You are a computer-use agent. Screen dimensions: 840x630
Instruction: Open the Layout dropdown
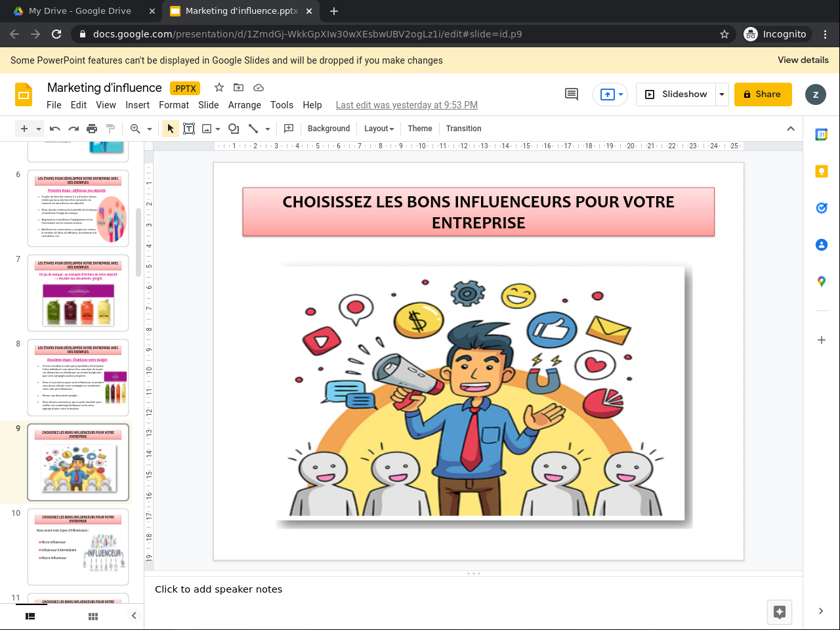coord(379,129)
